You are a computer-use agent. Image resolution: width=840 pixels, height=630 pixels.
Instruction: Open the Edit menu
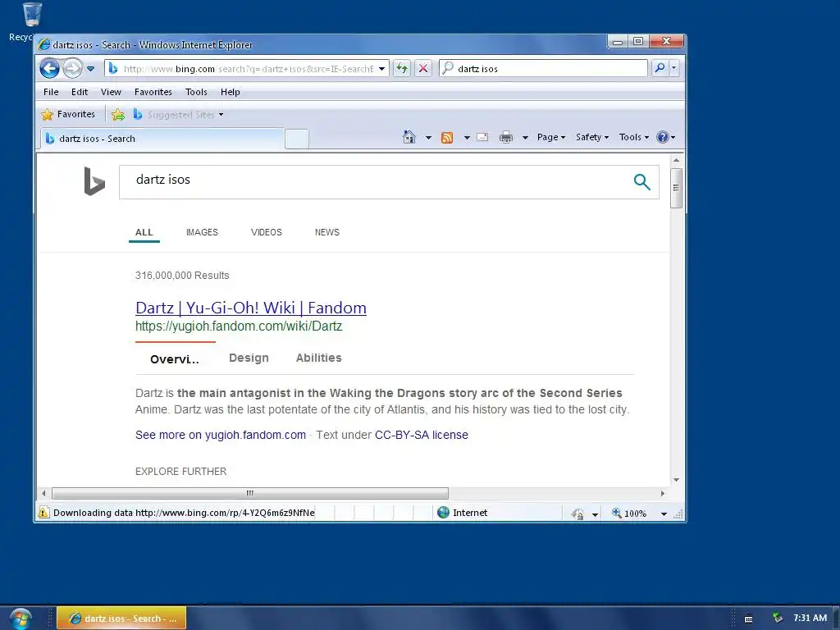80,92
